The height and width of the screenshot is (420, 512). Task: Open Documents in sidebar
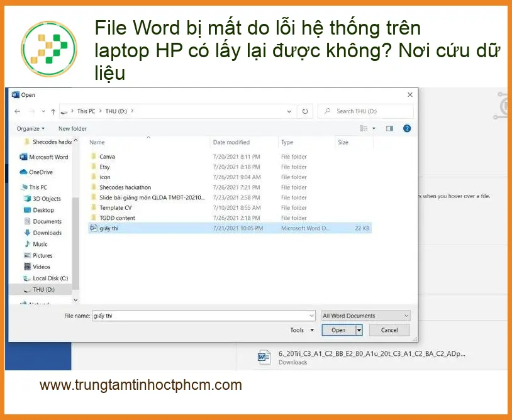[x=43, y=221]
